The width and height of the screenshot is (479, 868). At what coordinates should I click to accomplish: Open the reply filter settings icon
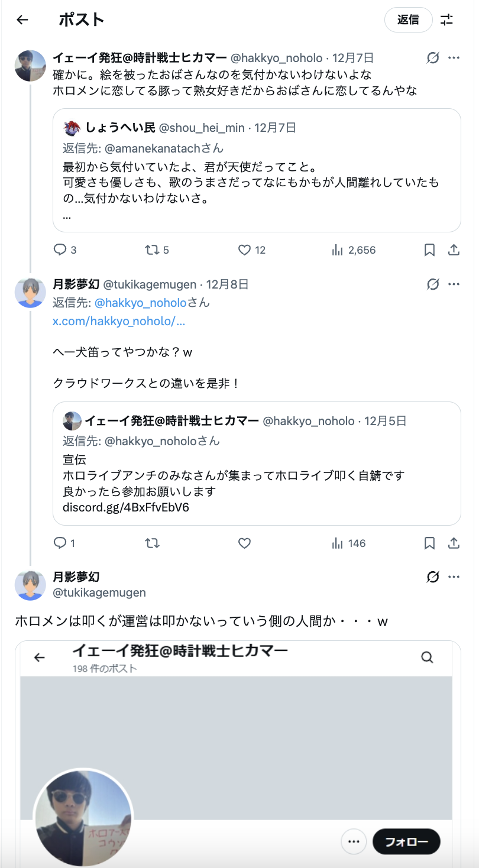(446, 20)
